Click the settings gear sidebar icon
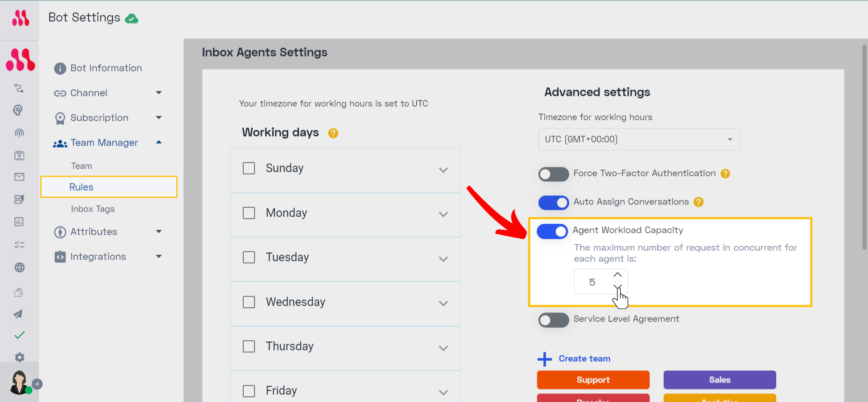This screenshot has height=402, width=868. (19, 357)
